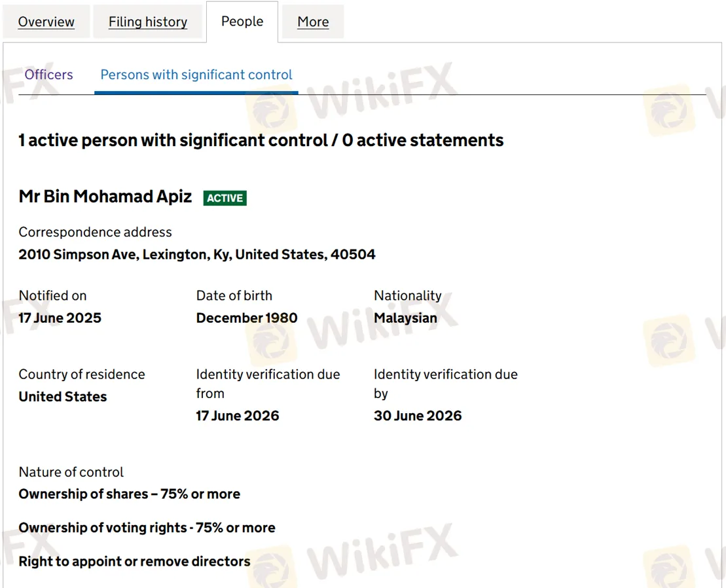Click the verification date 17 June 2026

pos(238,416)
